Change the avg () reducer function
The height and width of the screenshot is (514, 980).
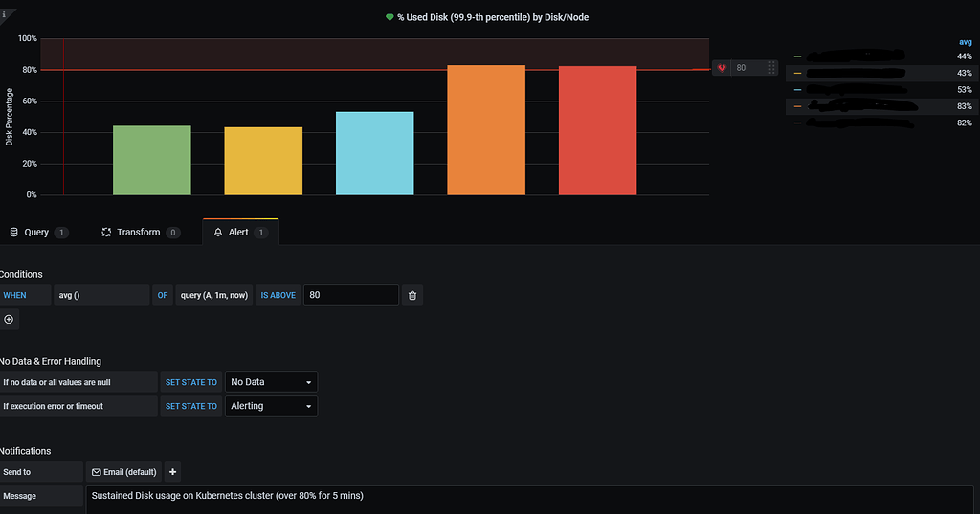[x=101, y=295]
